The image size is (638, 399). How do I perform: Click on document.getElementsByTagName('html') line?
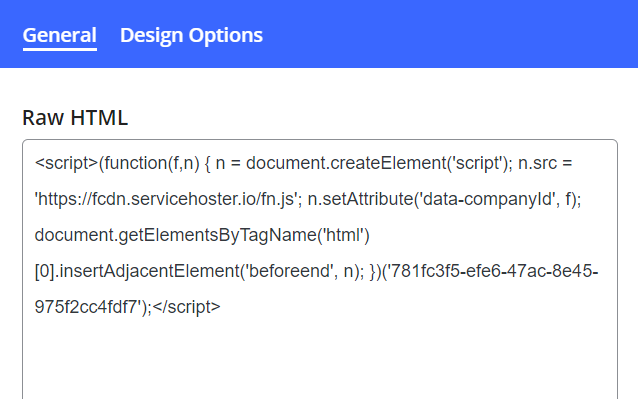pos(202,235)
